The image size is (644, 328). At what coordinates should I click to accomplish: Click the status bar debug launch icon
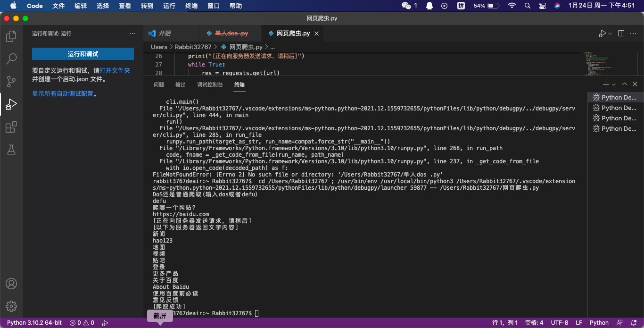[x=105, y=323]
